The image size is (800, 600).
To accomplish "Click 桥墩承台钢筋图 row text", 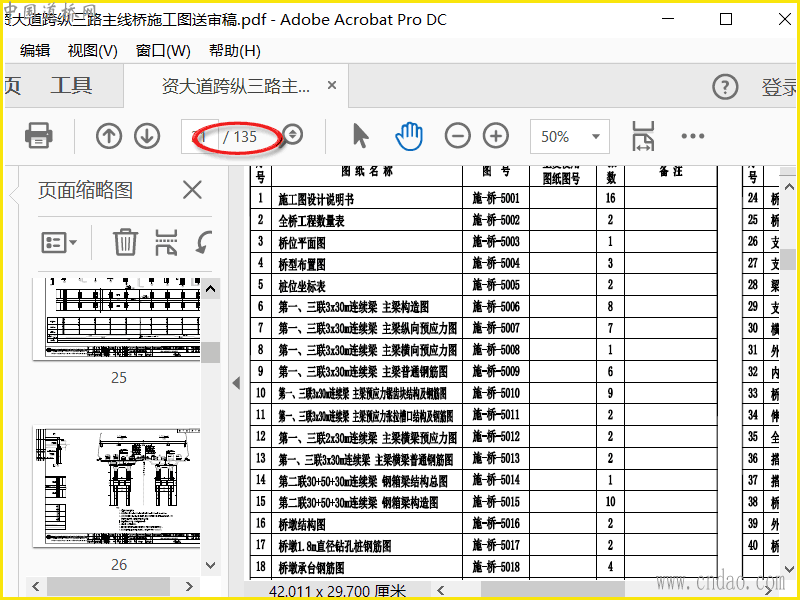I will coord(311,568).
